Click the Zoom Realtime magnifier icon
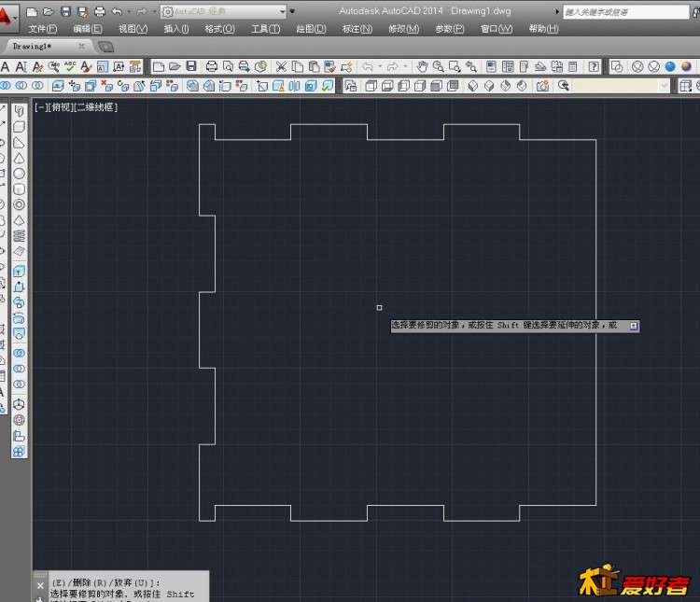The height and width of the screenshot is (602, 700). (x=439, y=67)
